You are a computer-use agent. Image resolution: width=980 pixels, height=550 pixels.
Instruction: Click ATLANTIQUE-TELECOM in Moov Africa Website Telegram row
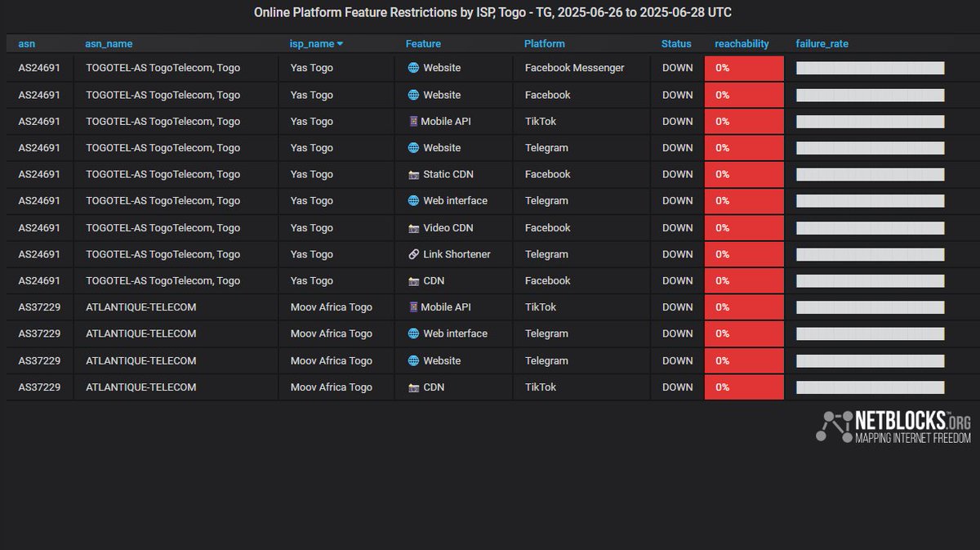[x=140, y=360]
